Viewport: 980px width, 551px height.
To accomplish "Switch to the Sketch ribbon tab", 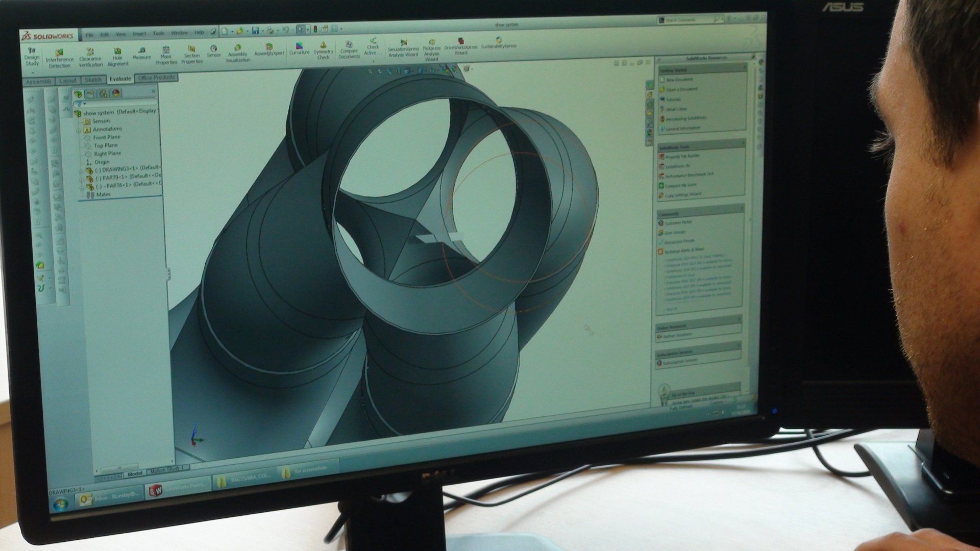I will [93, 80].
